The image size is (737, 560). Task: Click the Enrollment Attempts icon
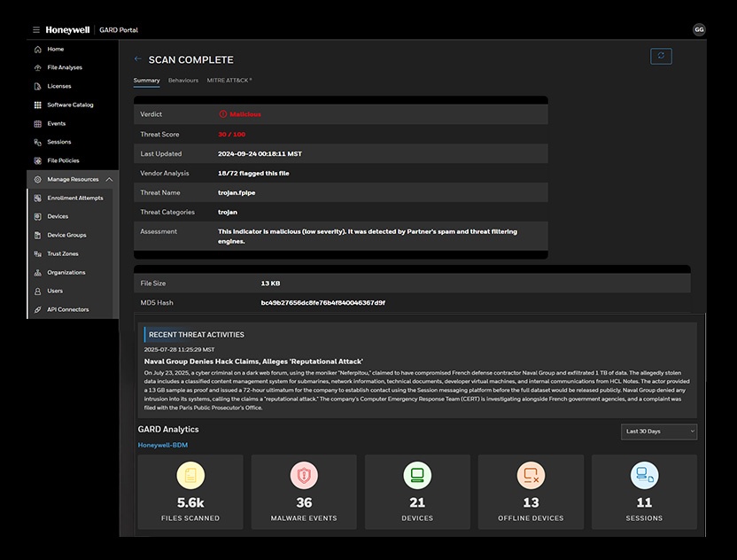point(37,198)
